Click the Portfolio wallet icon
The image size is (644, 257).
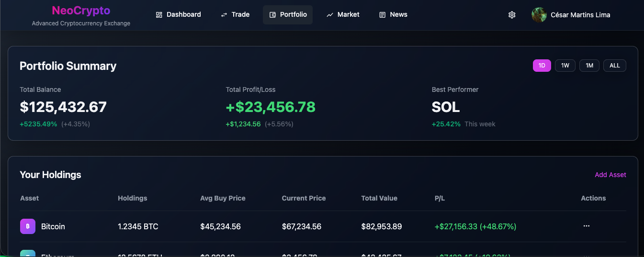coord(272,15)
